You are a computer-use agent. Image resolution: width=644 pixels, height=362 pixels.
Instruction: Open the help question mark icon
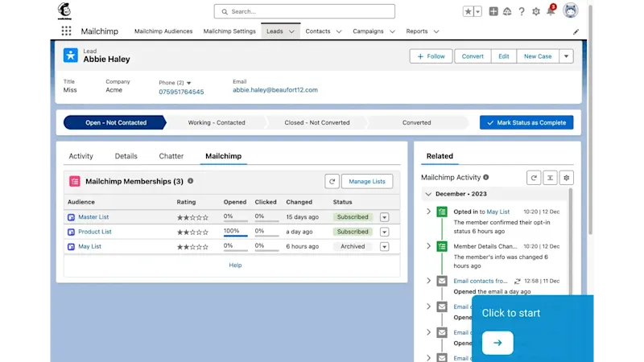(522, 11)
